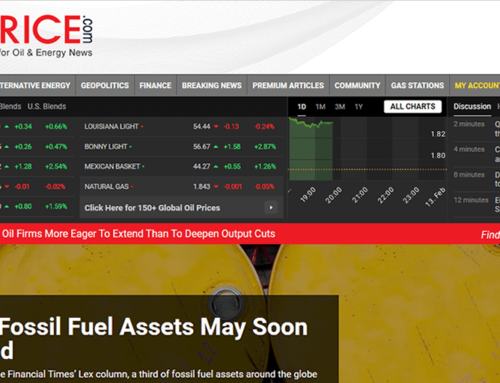500x383 pixels.
Task: Click the Mexican Basket green up arrow
Action: tap(216, 167)
